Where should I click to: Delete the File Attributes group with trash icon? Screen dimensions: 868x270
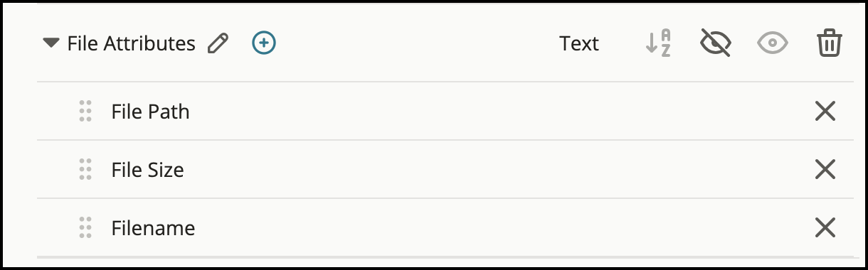point(829,44)
